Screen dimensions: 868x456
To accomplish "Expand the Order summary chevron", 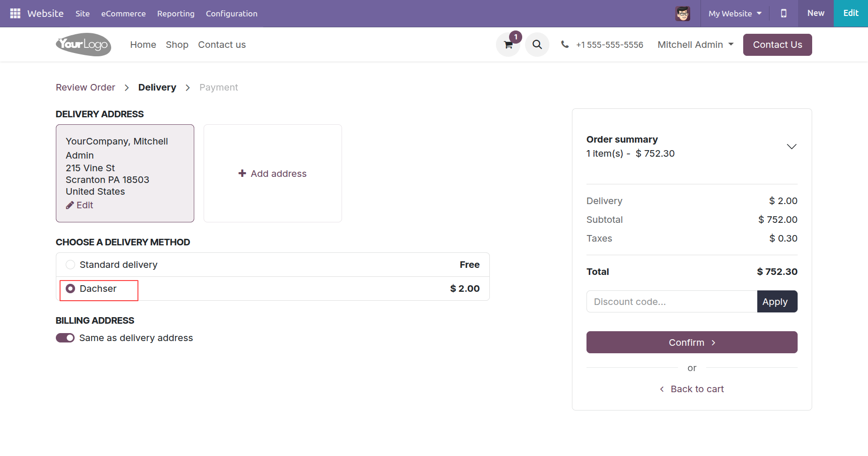I will point(792,146).
